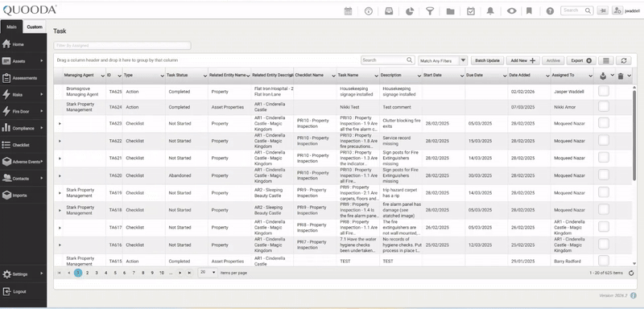Go to page 2 of results
Image resolution: width=644 pixels, height=309 pixels.
(87, 273)
